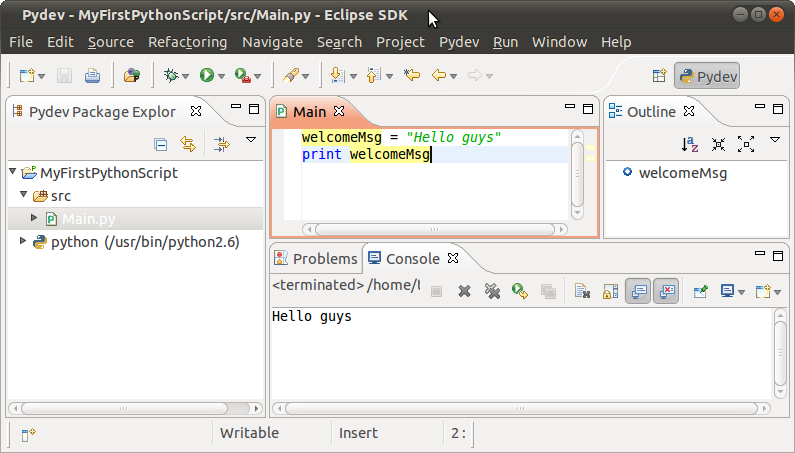
Task: Click Collapse All in Package Explorer
Action: point(161,145)
